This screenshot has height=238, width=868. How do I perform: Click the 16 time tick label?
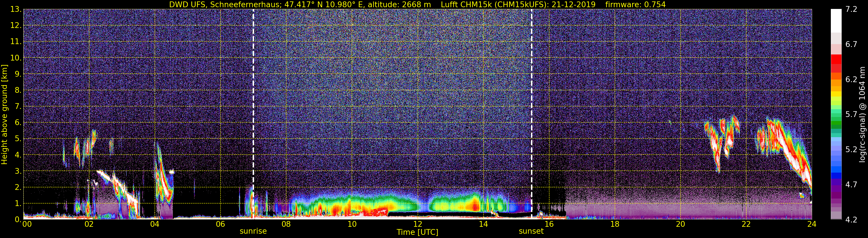549,224
